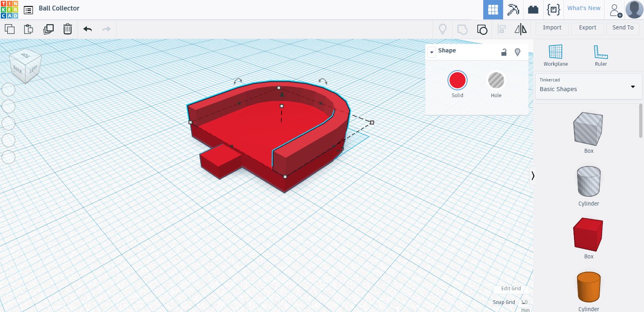Screen dimensions: 644x312
Task: Collapse the shapes sidebar chevron
Action: 532,176
